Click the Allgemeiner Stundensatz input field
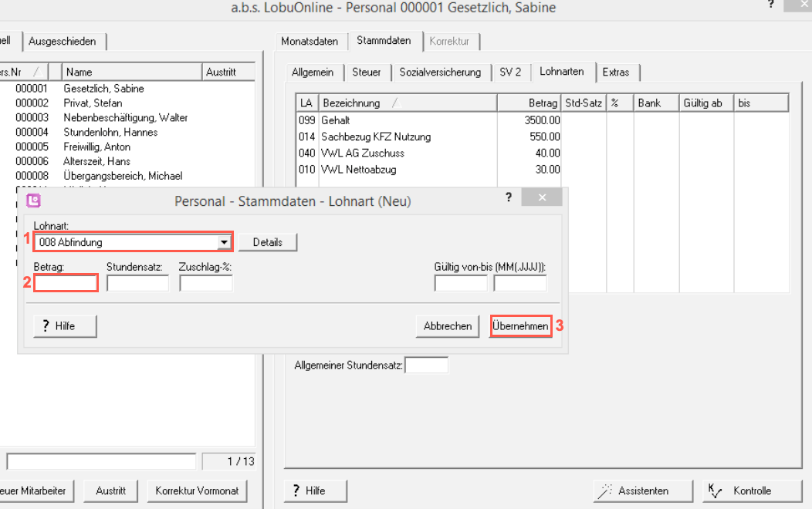The image size is (812, 509). 426,365
